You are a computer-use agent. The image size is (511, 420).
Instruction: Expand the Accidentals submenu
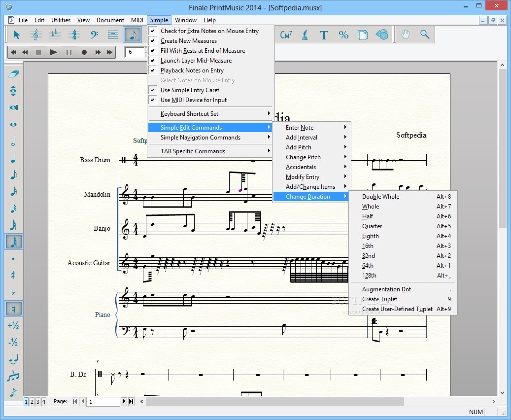click(311, 167)
